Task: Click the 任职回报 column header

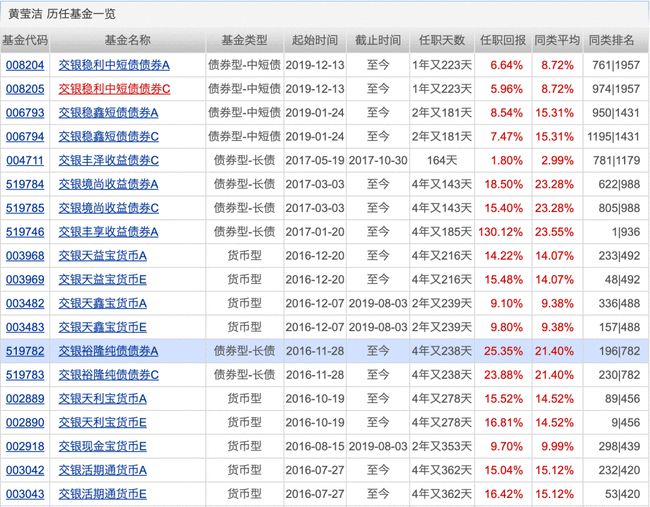Action: (x=503, y=40)
